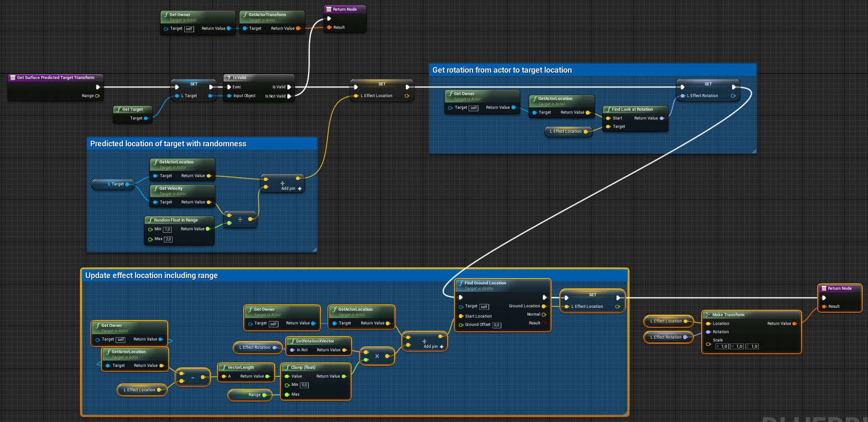This screenshot has height=422, width=868.
Task: Select the divide operator node
Action: (x=240, y=220)
